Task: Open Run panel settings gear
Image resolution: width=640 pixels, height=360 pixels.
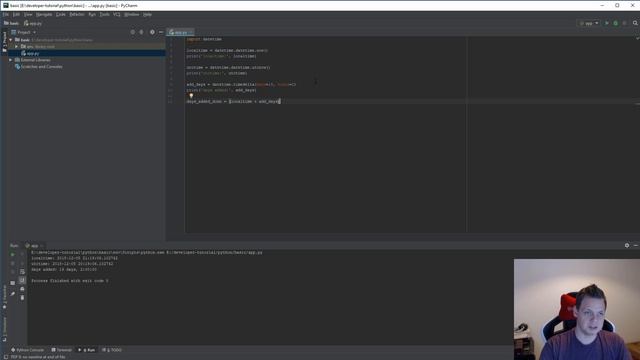Action: click(627, 245)
